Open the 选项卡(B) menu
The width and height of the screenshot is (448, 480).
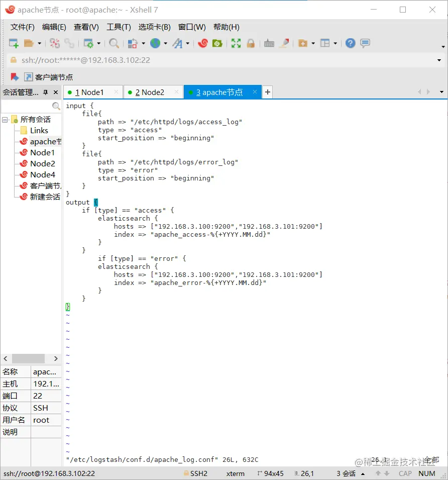coord(154,27)
